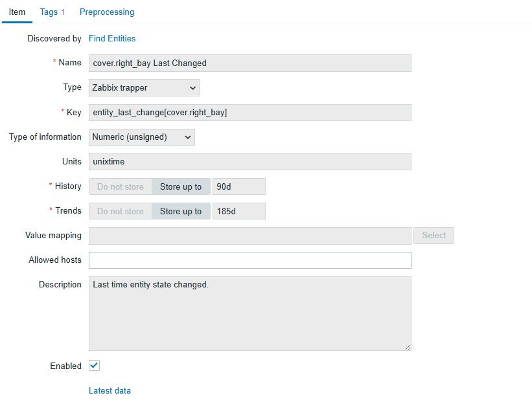The image size is (532, 402).
Task: Expand the Type dropdown showing Zabbix trapper
Action: pos(144,87)
